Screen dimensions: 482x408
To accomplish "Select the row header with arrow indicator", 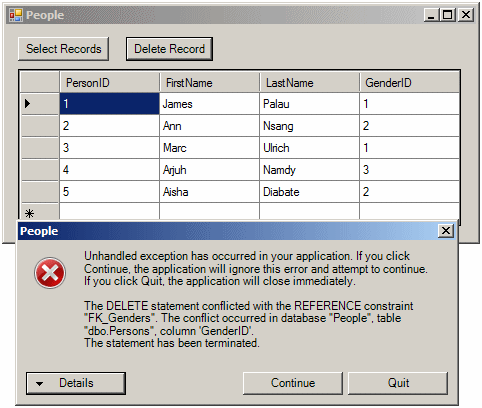I will coord(40,104).
